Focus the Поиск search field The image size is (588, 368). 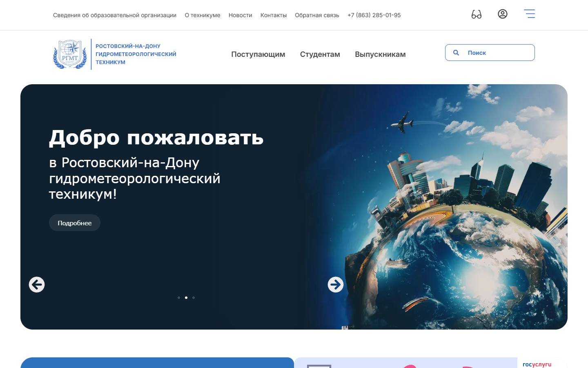tap(490, 53)
